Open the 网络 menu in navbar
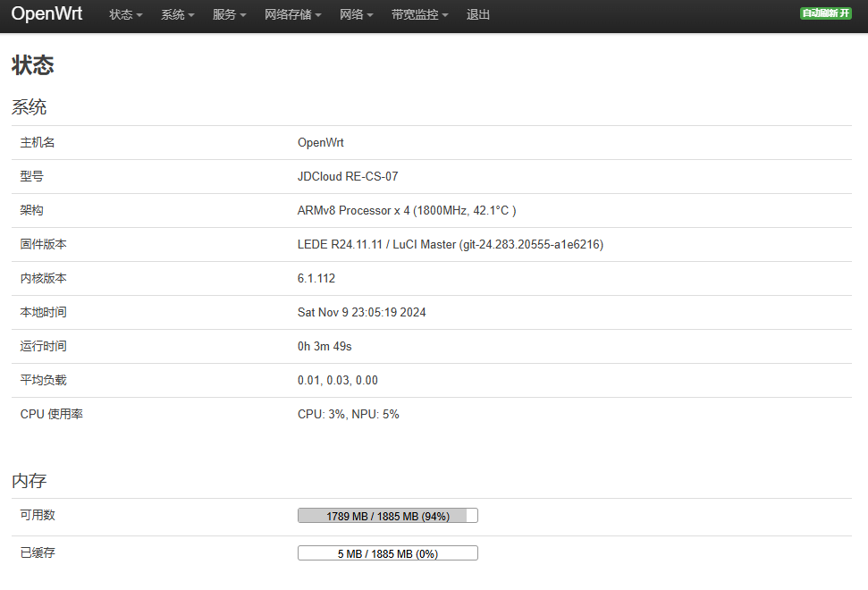The image size is (868, 590). pyautogui.click(x=357, y=15)
